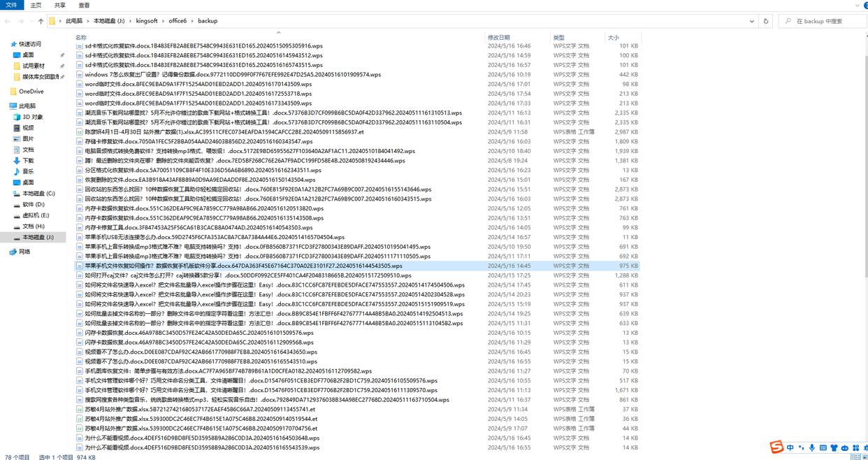Open Sogou skin shirt icon

(834, 448)
